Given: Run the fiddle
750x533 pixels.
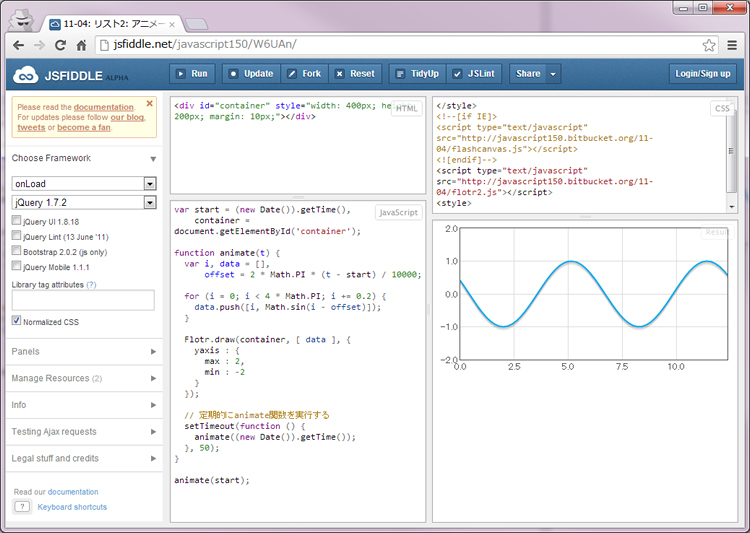Looking at the screenshot, I should point(192,74).
